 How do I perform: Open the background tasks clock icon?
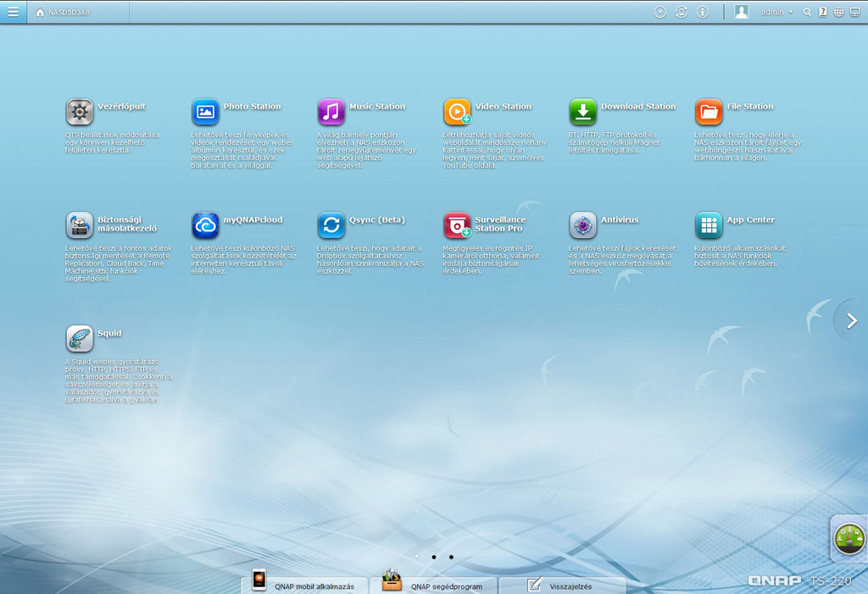[659, 12]
